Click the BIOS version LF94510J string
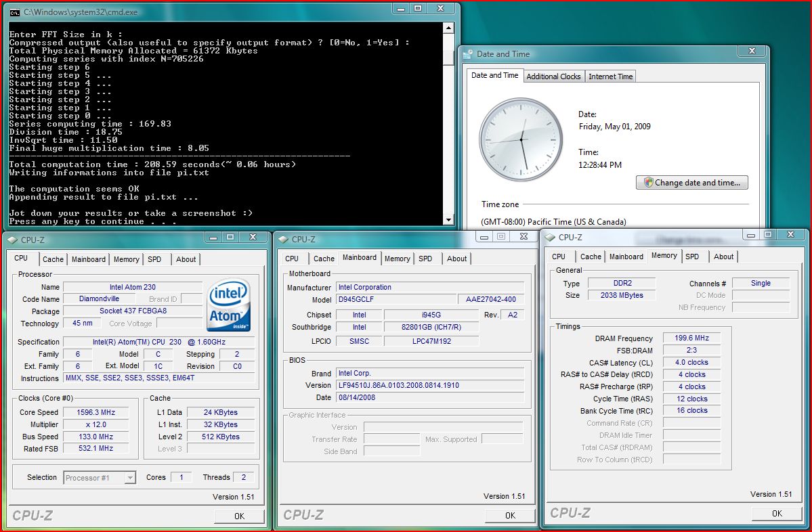Viewport: 812px width, 532px height. (x=430, y=386)
